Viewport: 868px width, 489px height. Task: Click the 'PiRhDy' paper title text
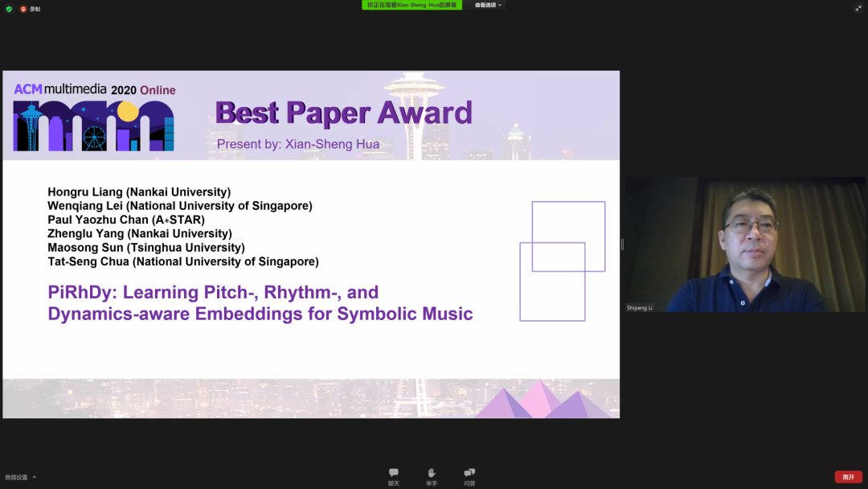coord(260,302)
